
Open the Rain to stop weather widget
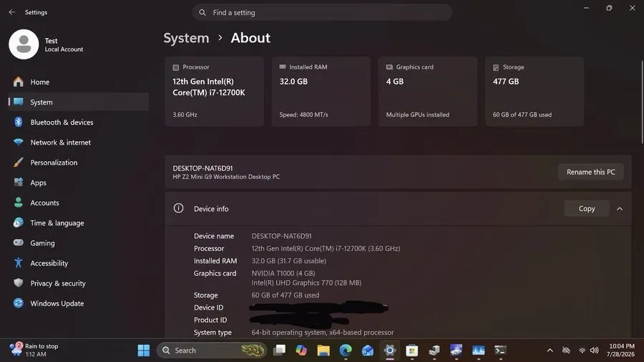pyautogui.click(x=34, y=350)
